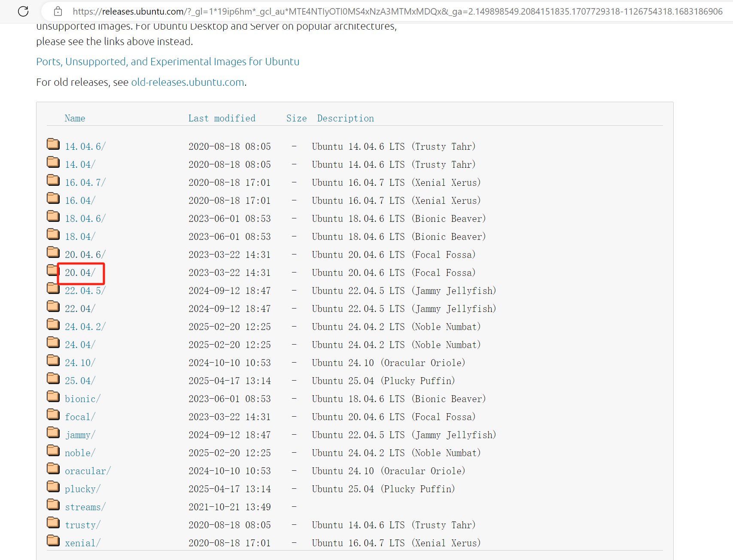Click the folder icon beside 16.04/
Viewport: 733px width, 560px height.
point(53,198)
